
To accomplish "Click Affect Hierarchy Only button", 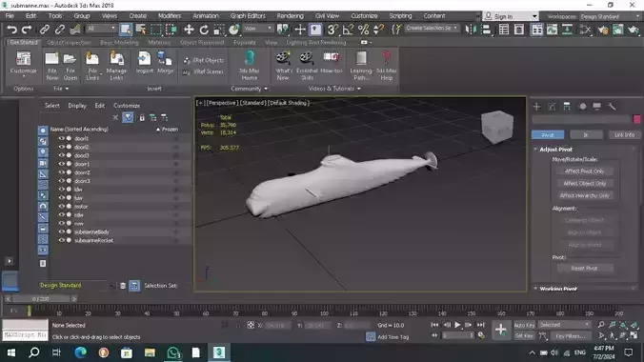I will 584,195.
